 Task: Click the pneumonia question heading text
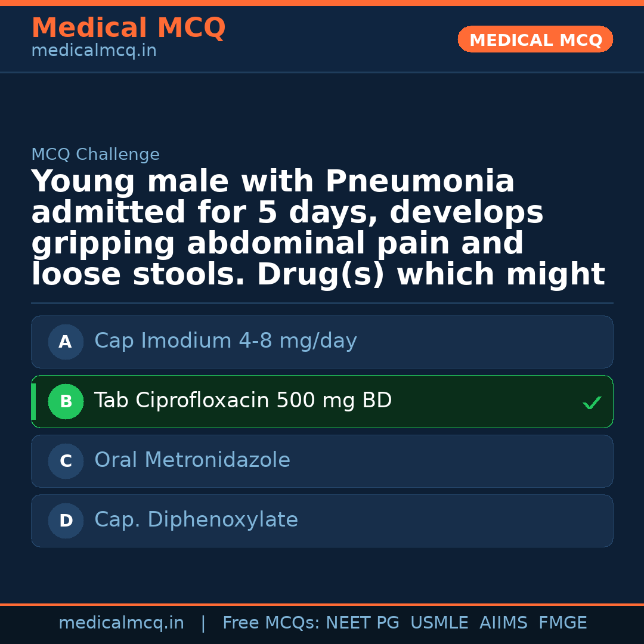[317, 228]
